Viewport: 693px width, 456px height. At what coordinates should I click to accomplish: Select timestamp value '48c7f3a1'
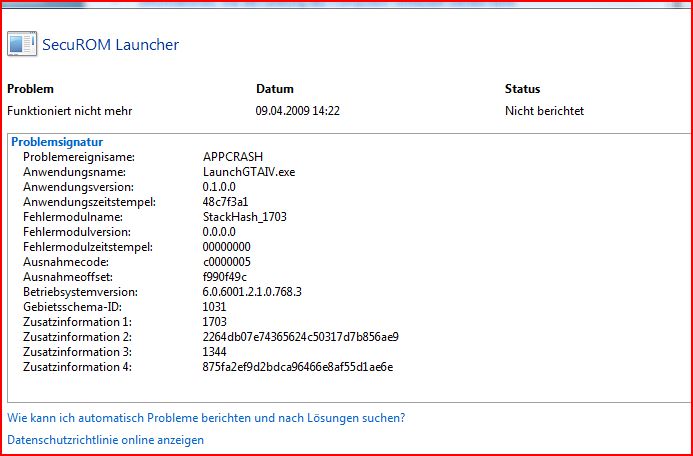[225, 202]
